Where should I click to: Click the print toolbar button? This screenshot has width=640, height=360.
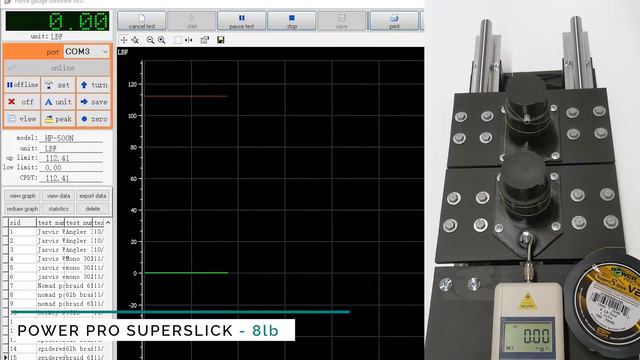pyautogui.click(x=394, y=21)
